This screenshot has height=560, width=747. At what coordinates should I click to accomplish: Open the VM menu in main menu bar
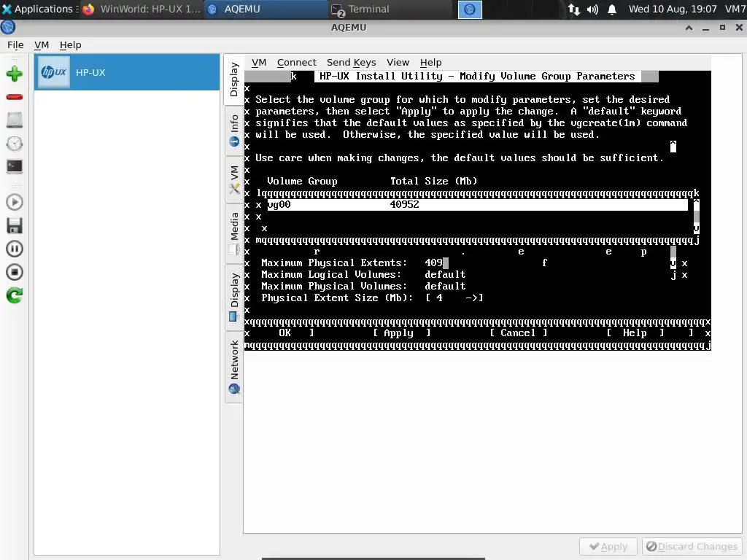42,44
